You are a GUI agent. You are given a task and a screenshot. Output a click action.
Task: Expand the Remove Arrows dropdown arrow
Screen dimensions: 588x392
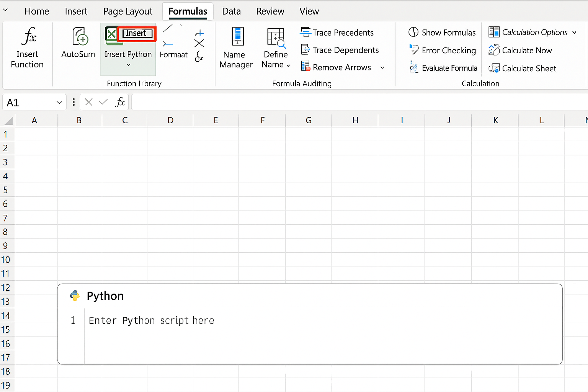[x=382, y=68]
